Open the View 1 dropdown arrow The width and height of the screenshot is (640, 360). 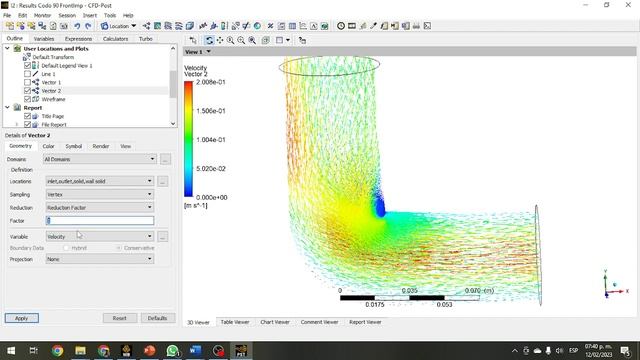pyautogui.click(x=209, y=52)
